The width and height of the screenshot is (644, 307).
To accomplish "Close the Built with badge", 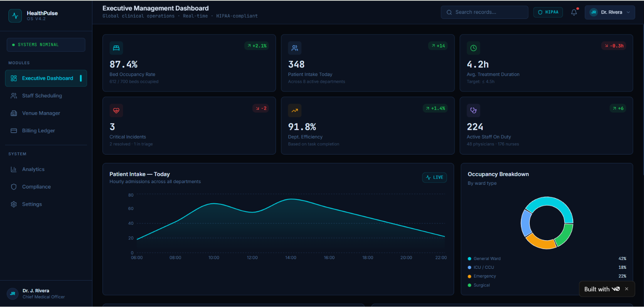I will 626,289.
